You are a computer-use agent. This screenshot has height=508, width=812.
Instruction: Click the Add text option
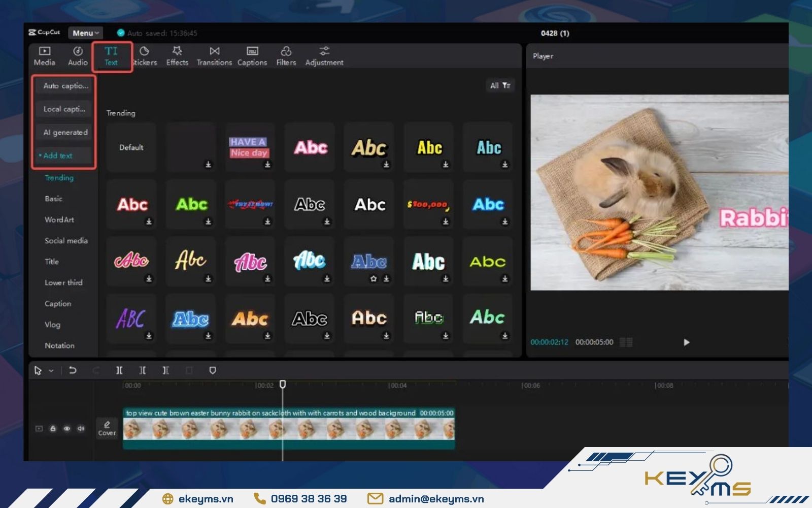(x=58, y=155)
